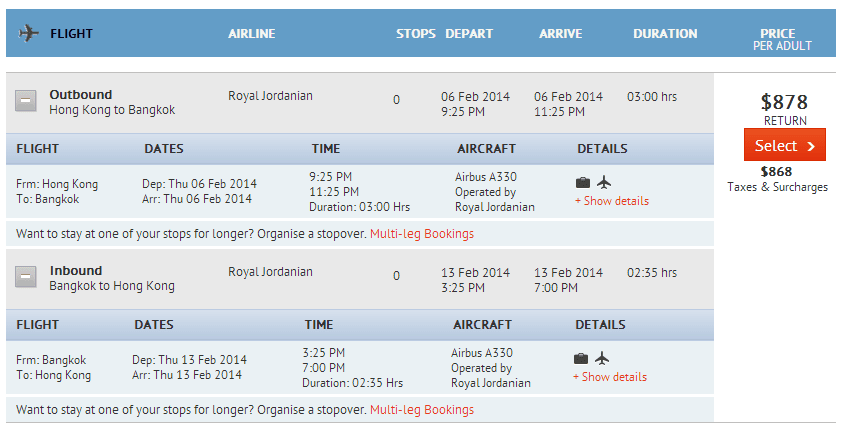Image resolution: width=846 pixels, height=427 pixels.
Task: Click the Stops column header
Action: (415, 34)
